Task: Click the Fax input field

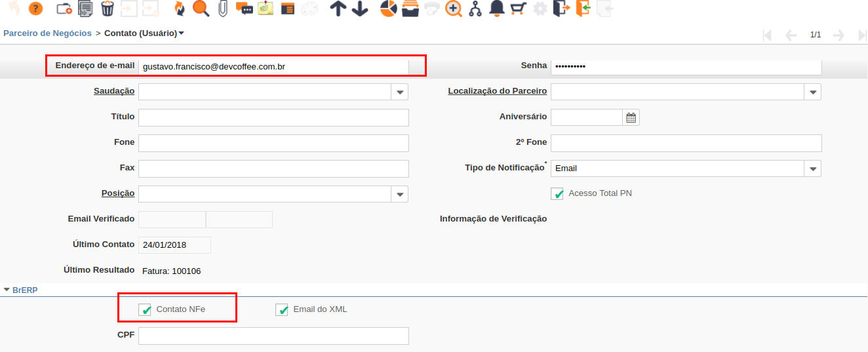Action: (x=273, y=168)
